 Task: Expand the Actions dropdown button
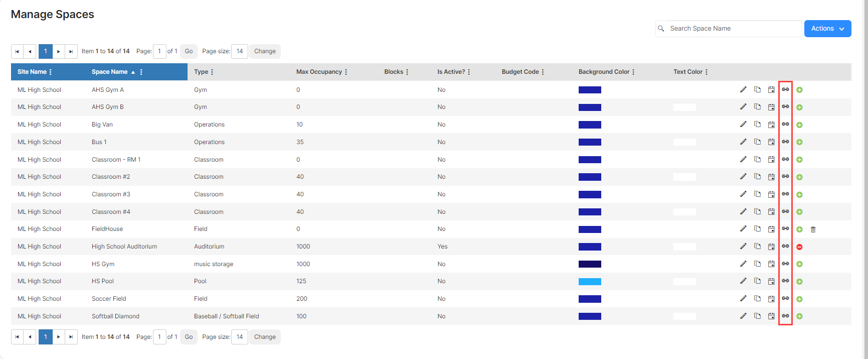click(x=827, y=29)
